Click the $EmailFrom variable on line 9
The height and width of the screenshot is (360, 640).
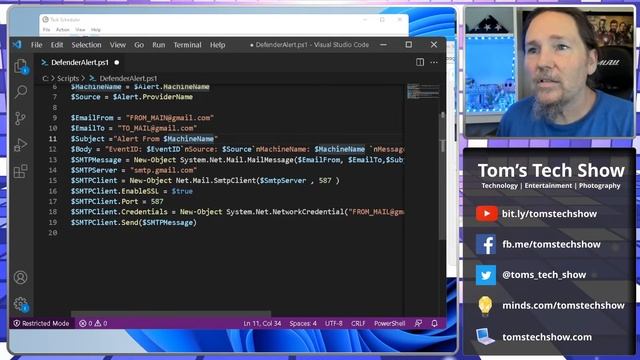point(92,118)
